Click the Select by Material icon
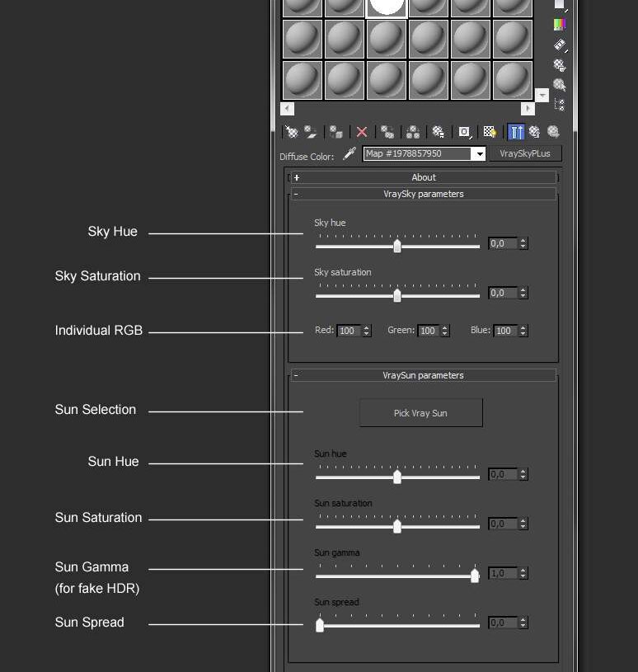Image resolution: width=638 pixels, height=672 pixels. pyautogui.click(x=560, y=84)
